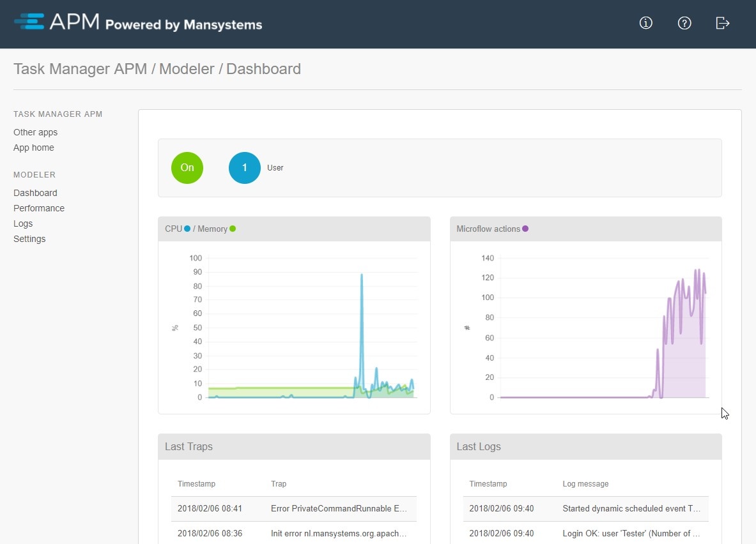756x544 pixels.
Task: Click the User label beside count
Action: click(275, 168)
